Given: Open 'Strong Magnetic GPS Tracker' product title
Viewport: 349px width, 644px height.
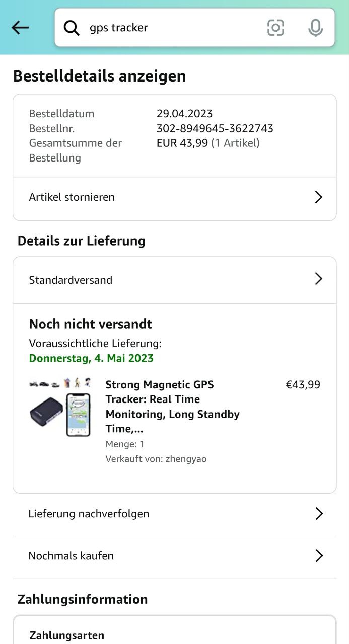Looking at the screenshot, I should pos(171,407).
